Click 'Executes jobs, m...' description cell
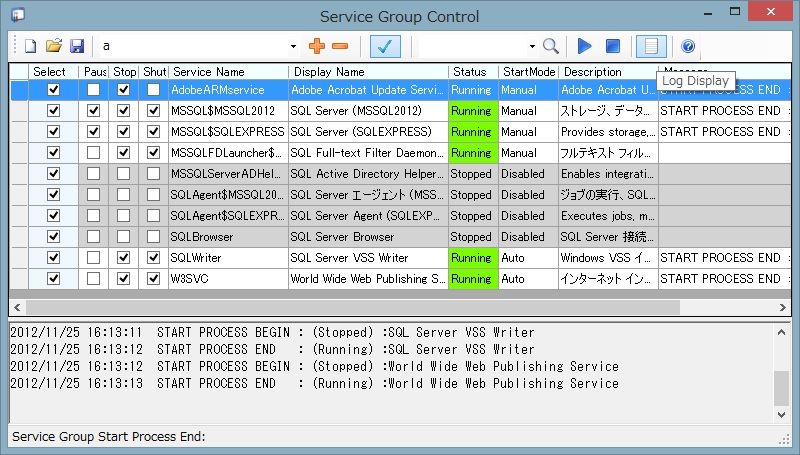Viewport: 800px width, 455px height. click(x=608, y=216)
